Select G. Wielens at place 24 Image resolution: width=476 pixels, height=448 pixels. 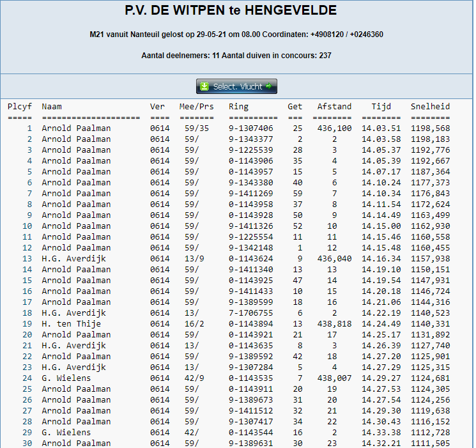tap(66, 378)
